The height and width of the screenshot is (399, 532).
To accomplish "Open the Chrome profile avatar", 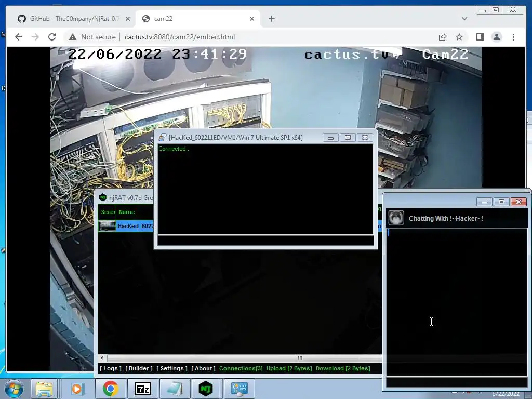I will pyautogui.click(x=497, y=37).
